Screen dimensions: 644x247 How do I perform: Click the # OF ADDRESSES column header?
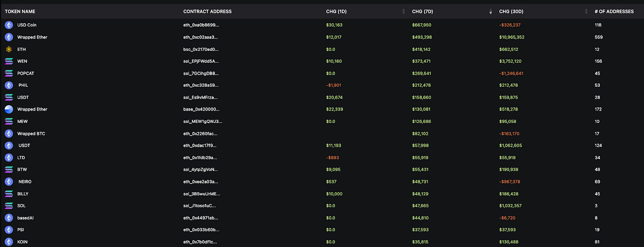click(614, 11)
